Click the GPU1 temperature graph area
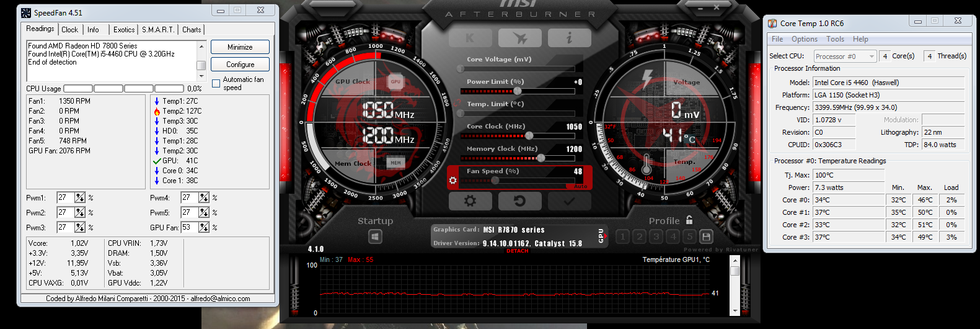This screenshot has width=980, height=329. [x=514, y=289]
